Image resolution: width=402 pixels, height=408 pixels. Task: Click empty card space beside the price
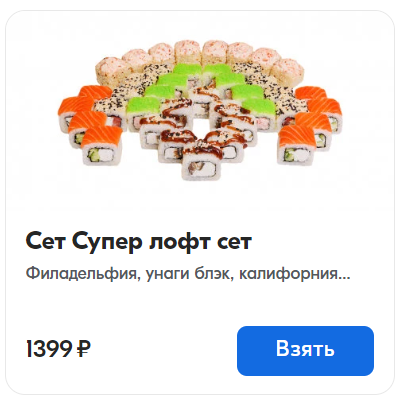pyautogui.click(x=163, y=350)
